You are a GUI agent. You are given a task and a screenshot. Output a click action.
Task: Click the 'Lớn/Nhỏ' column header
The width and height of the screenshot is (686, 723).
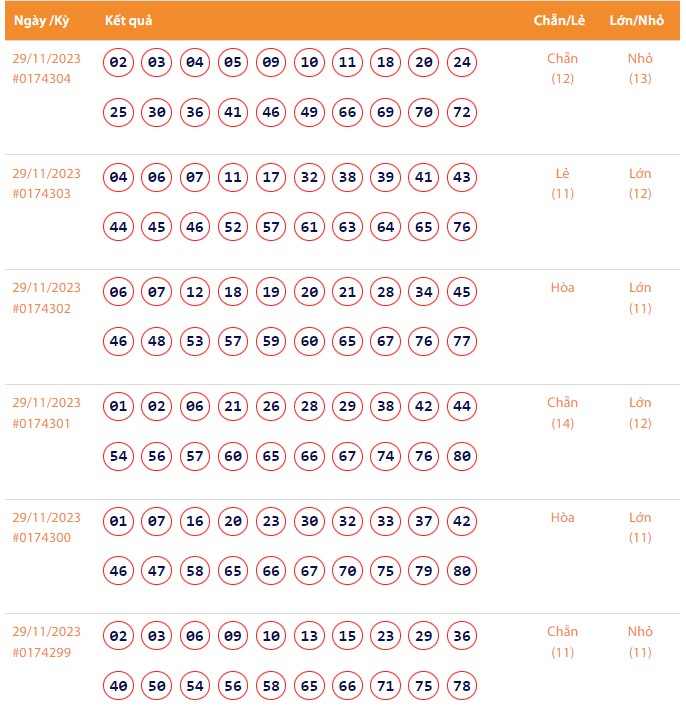637,21
